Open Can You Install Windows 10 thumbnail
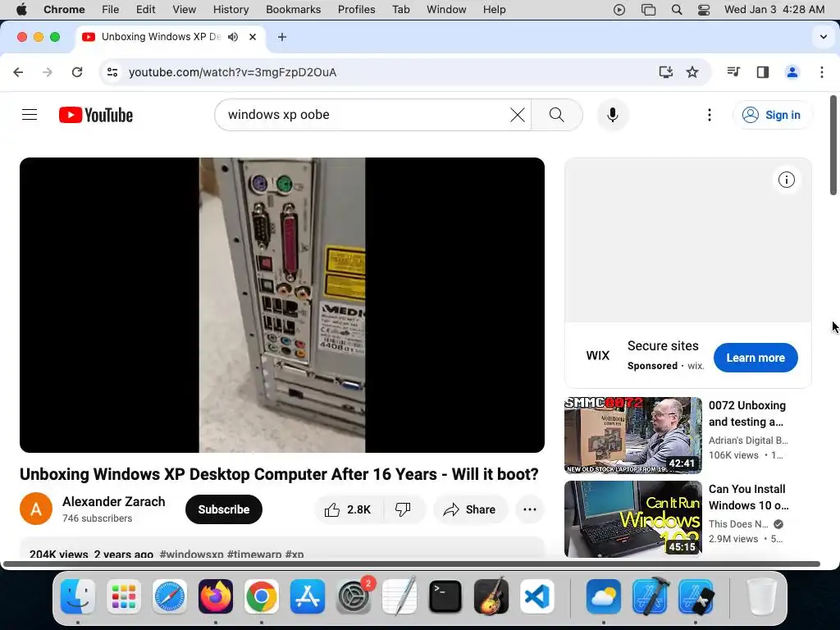Viewport: 840px width, 630px height. (632, 518)
